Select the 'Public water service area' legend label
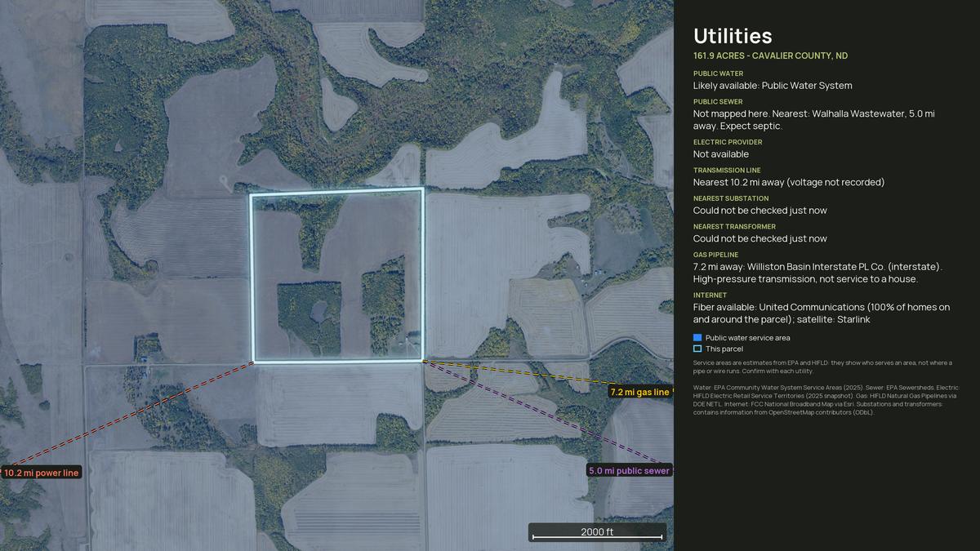The width and height of the screenshot is (980, 551). (748, 337)
